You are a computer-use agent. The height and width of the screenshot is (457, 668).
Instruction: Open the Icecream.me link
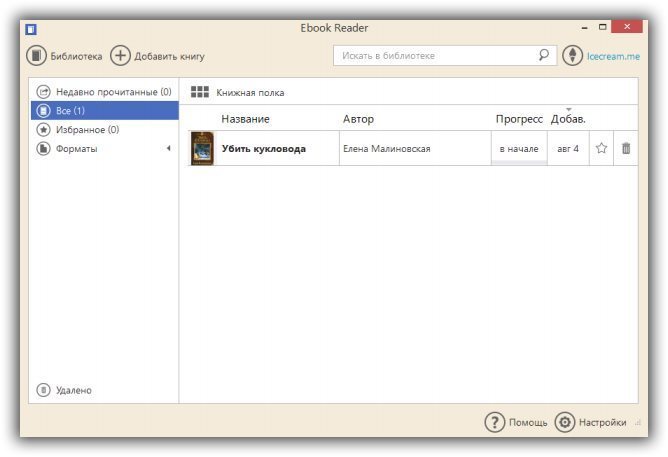[613, 56]
